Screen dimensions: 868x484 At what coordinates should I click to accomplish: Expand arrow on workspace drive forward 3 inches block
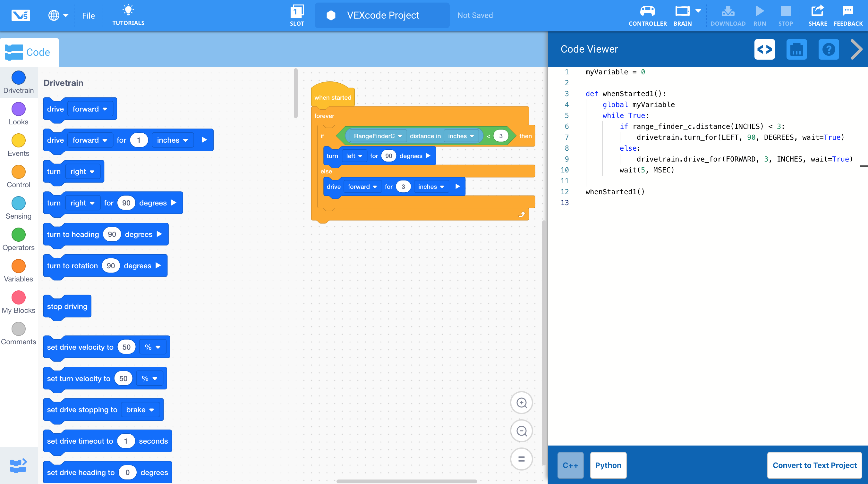(x=458, y=186)
